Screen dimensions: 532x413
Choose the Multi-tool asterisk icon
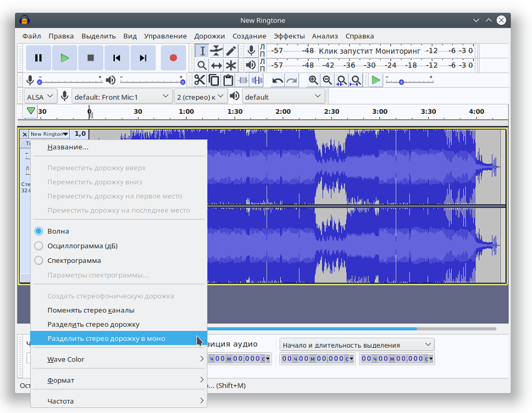231,65
